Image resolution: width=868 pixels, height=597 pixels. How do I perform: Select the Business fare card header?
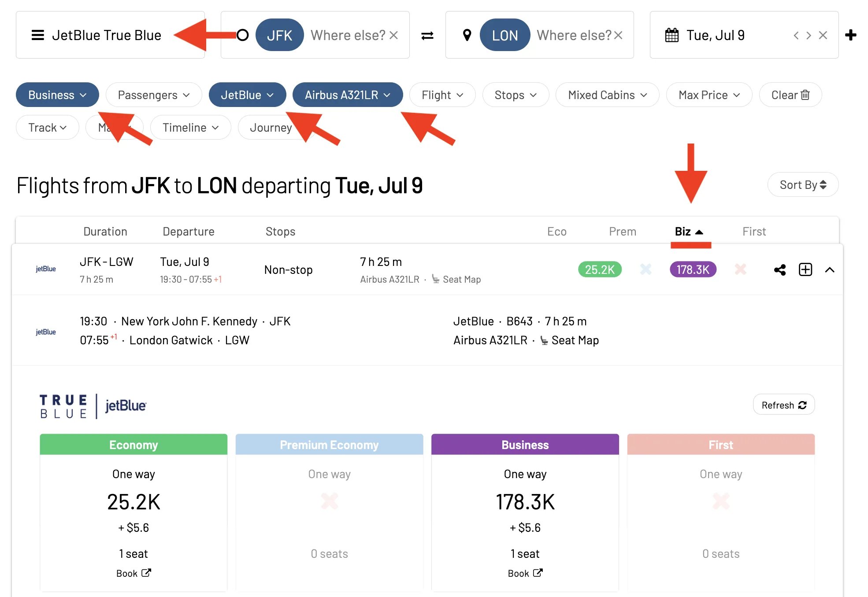tap(525, 445)
